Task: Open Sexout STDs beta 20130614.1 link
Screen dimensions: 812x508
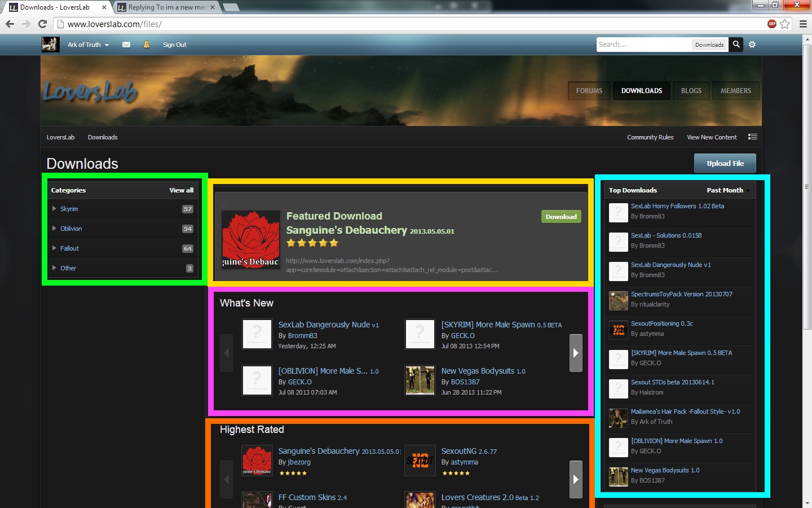Action: [672, 382]
